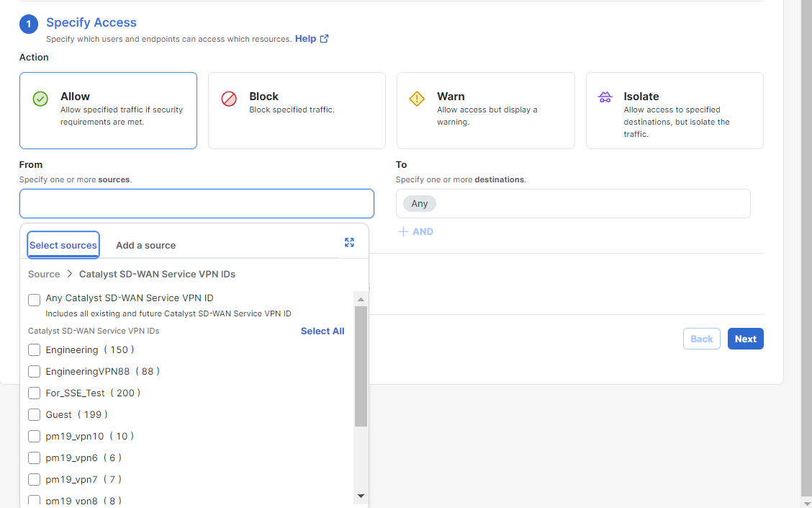
Task: Click the expand-to-fullscreen icon in source picker
Action: 350,243
